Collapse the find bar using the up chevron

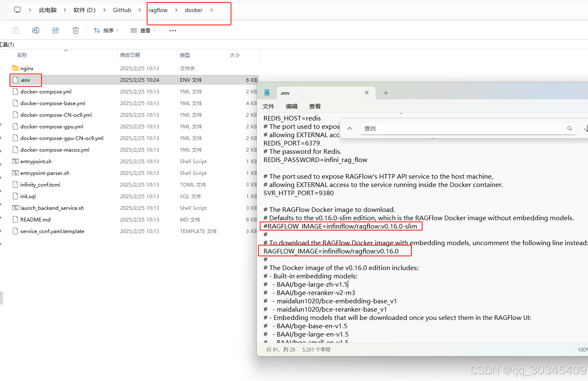349,128
